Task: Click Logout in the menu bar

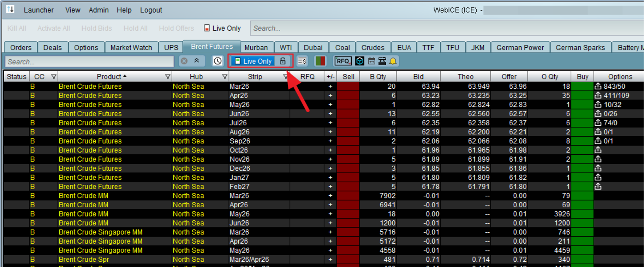Action: [x=151, y=10]
